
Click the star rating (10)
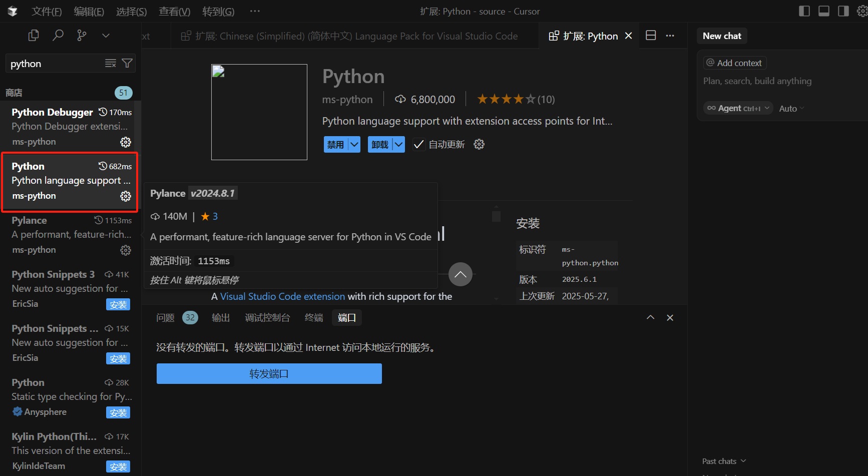pos(516,99)
